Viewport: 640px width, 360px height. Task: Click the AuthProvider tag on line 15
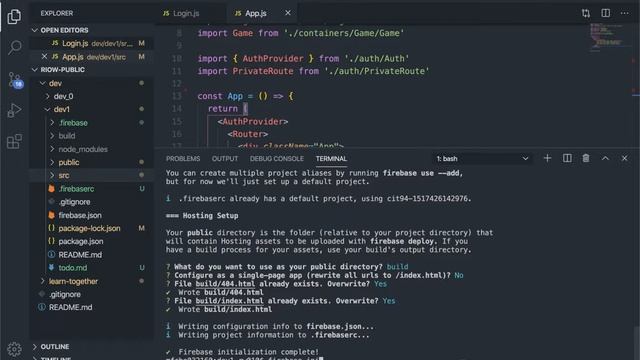(253, 121)
